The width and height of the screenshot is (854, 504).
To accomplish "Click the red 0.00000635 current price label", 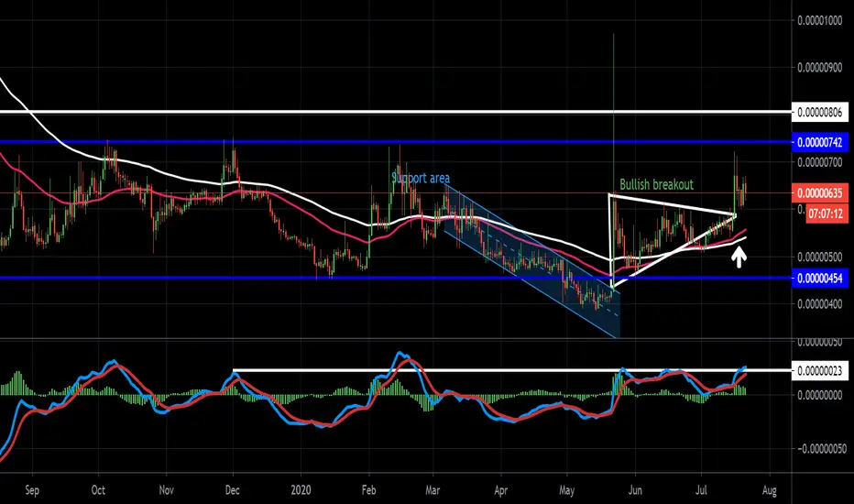I will pos(819,192).
